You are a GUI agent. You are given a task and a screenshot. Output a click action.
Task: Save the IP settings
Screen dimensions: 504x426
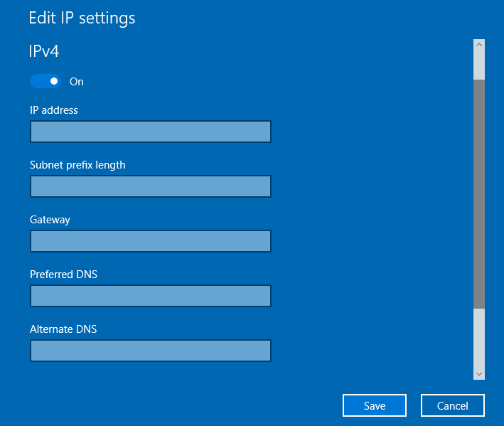coord(375,405)
